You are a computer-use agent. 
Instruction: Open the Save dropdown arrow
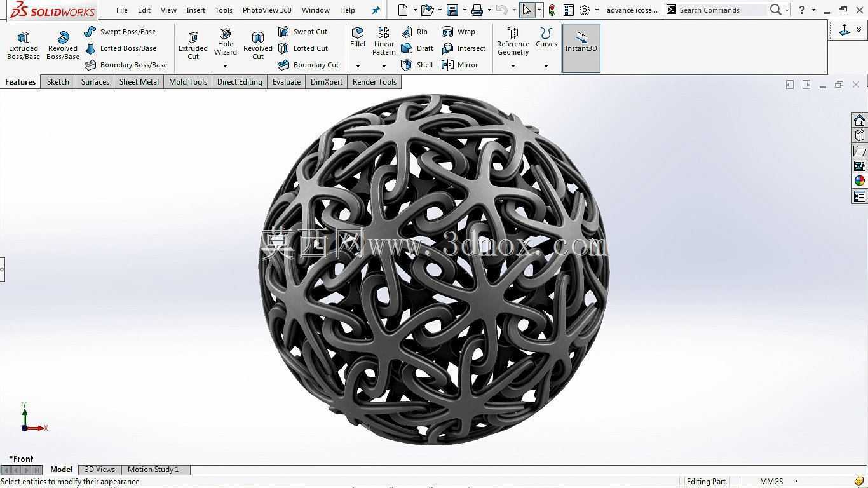coord(465,10)
